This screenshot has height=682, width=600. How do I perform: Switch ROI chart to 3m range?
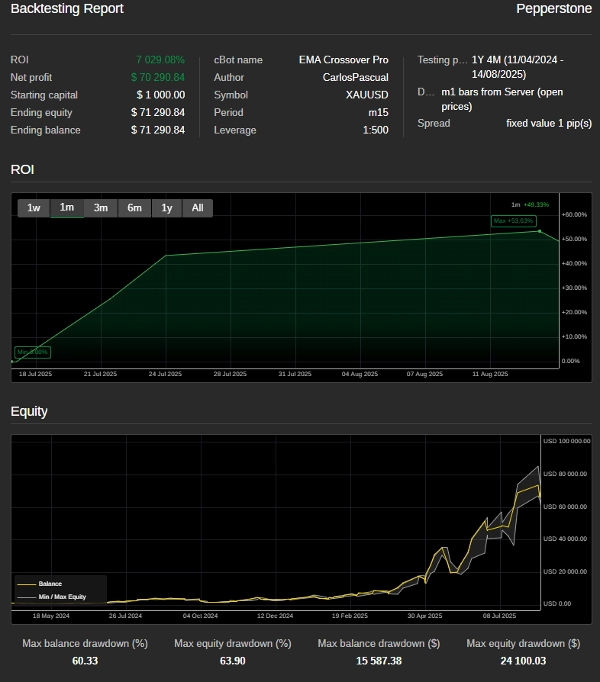pyautogui.click(x=101, y=208)
